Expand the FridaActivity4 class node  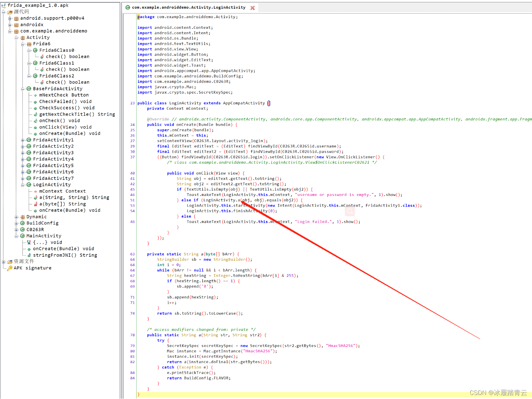[x=23, y=159]
